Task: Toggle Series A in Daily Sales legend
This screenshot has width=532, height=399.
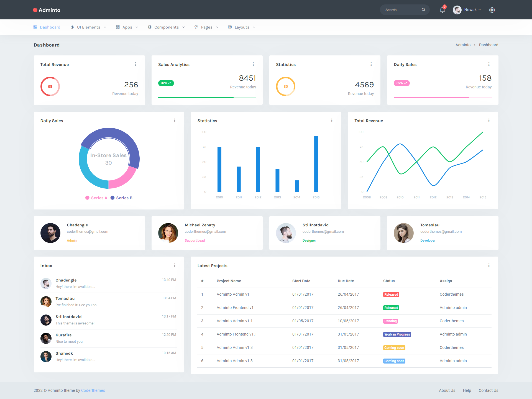Action: pyautogui.click(x=96, y=198)
